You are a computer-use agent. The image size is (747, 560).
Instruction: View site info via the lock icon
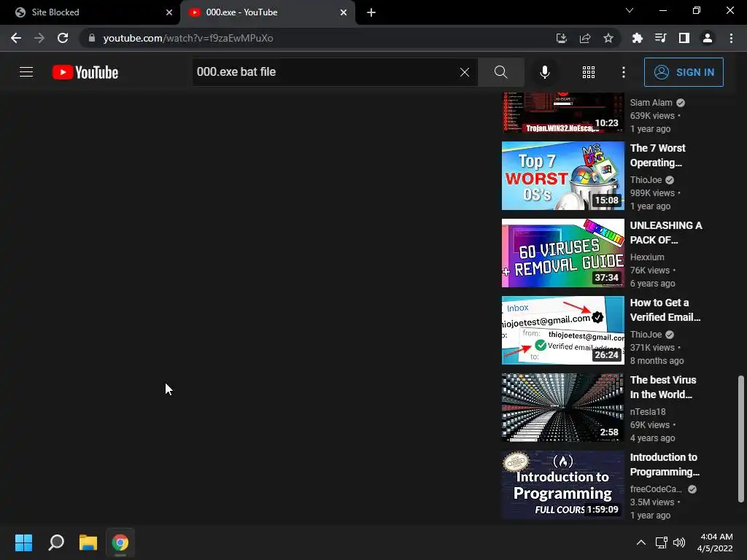click(x=92, y=38)
